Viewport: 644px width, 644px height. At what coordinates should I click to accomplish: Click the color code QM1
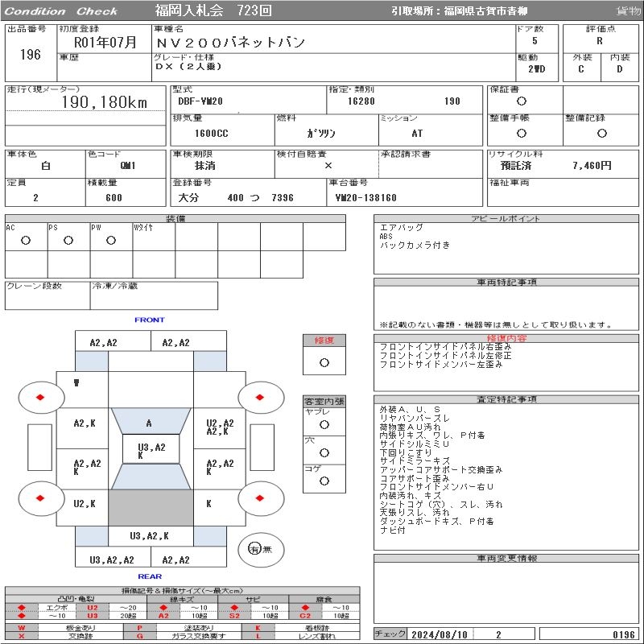pyautogui.click(x=128, y=166)
